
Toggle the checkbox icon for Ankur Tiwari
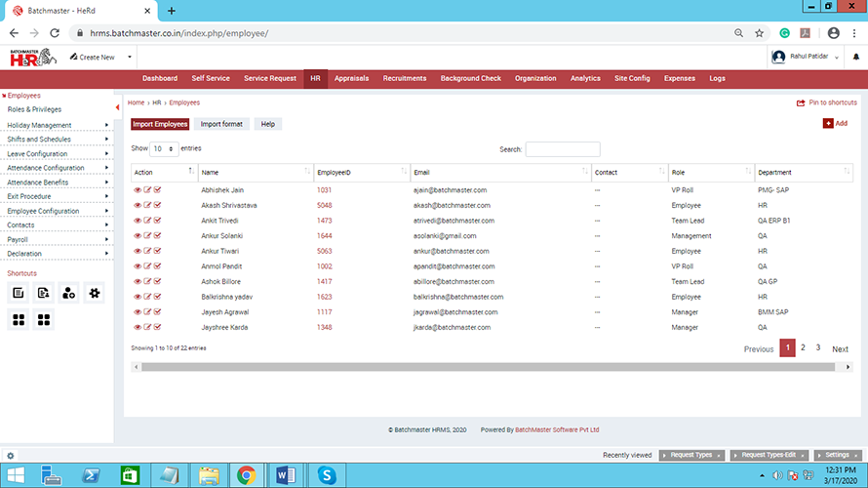[157, 252]
